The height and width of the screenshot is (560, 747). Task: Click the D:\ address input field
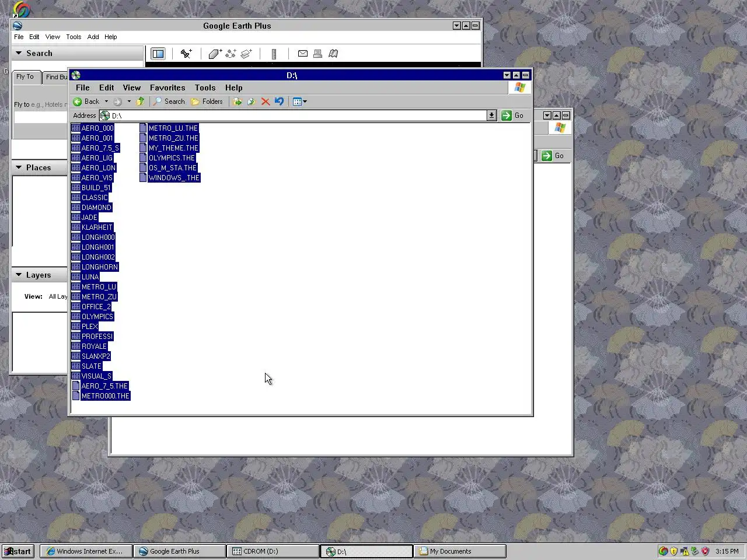click(293, 116)
